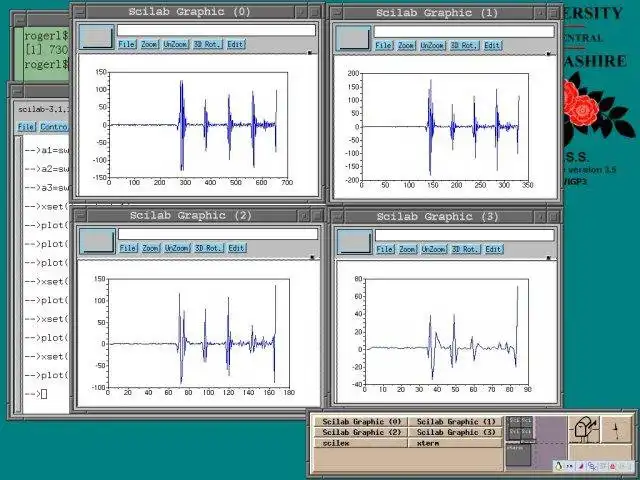Image resolution: width=640 pixels, height=480 pixels.
Task: Activate 3D Rot. in Scilab Graphic (0)
Action: click(208, 44)
